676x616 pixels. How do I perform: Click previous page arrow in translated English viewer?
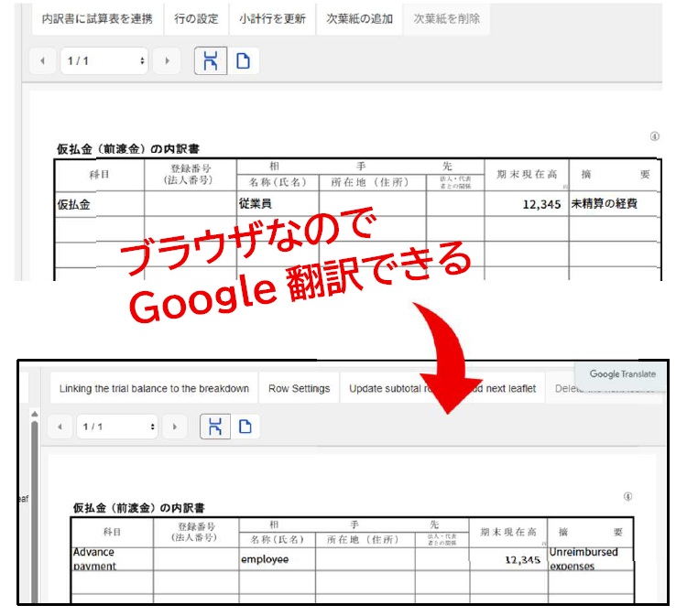tap(60, 427)
